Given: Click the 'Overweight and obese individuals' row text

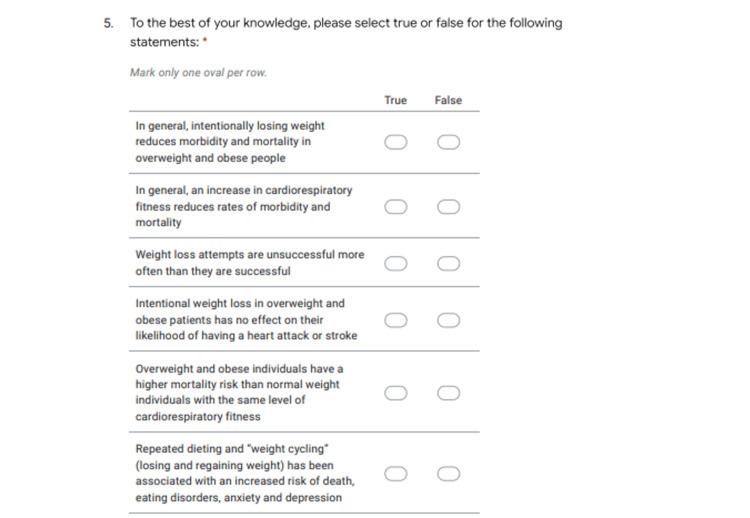Looking at the screenshot, I should pos(239,392).
